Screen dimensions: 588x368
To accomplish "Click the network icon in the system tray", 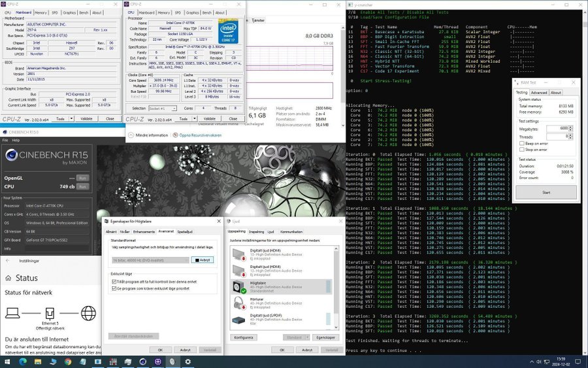I will pyautogui.click(x=546, y=362).
